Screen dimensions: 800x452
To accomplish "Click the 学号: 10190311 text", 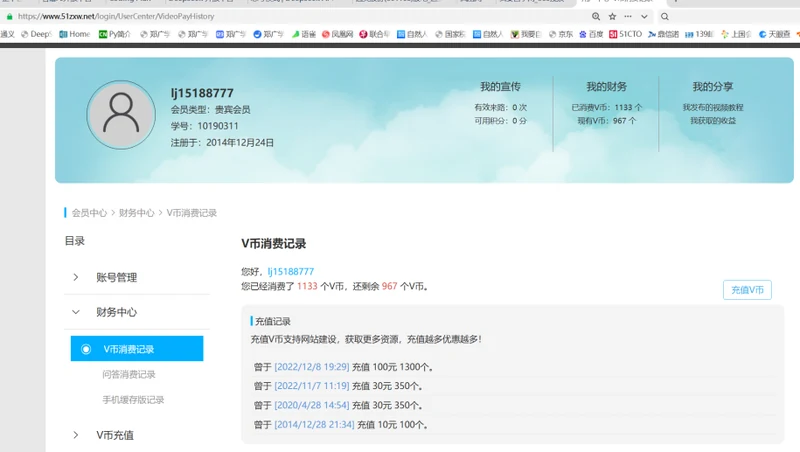I will click(204, 126).
